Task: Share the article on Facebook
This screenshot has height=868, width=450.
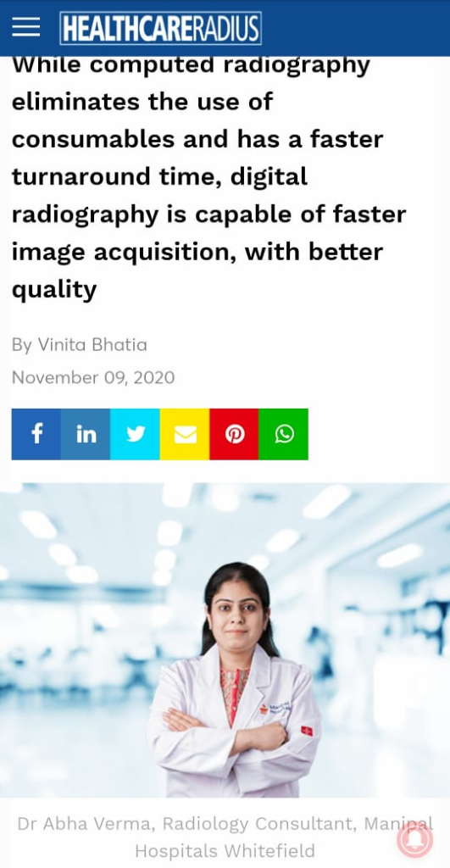Action: click(36, 434)
